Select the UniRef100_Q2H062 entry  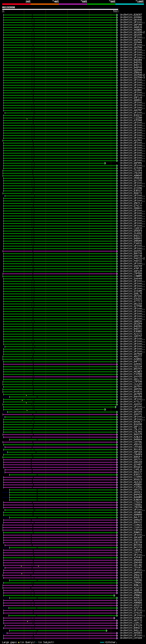[131, 364]
